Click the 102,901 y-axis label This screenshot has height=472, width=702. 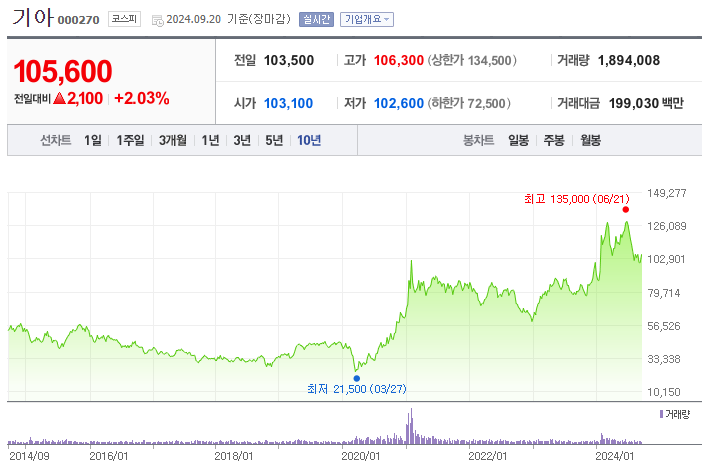tap(666, 259)
